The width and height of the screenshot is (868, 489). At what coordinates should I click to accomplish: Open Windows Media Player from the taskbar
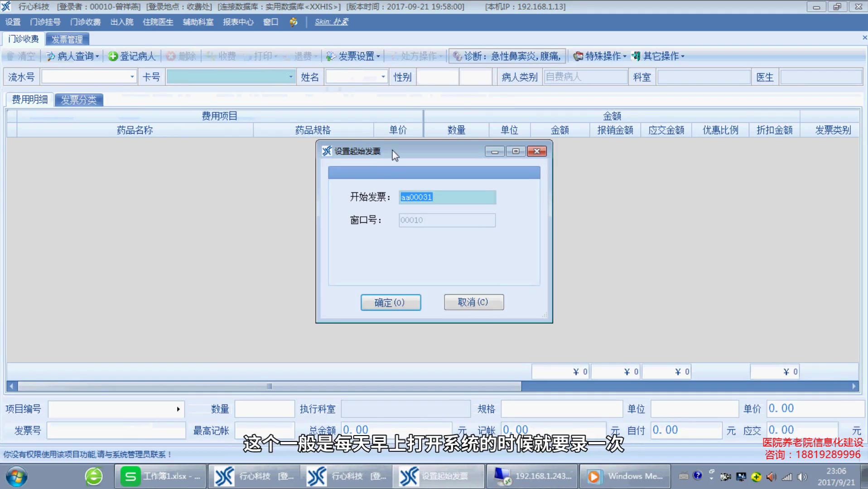pos(624,476)
